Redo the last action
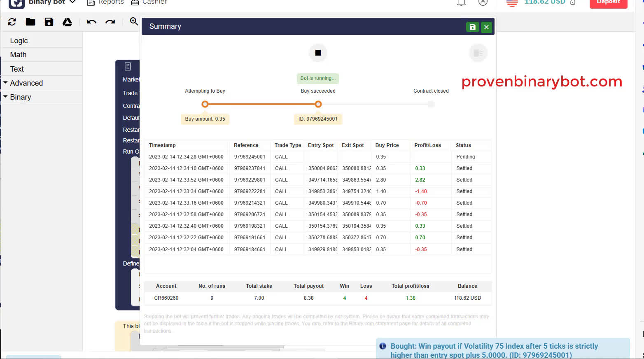This screenshot has height=359, width=644. click(x=110, y=22)
